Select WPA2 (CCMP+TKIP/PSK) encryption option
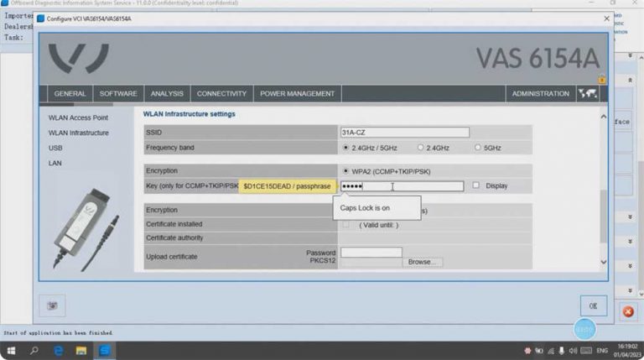The width and height of the screenshot is (644, 360). (346, 170)
